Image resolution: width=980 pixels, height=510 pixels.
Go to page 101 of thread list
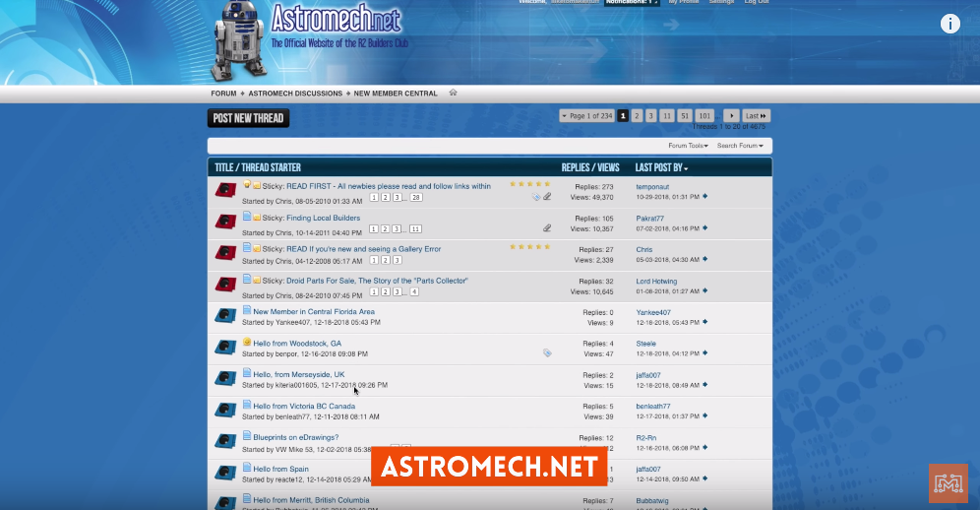(x=704, y=116)
